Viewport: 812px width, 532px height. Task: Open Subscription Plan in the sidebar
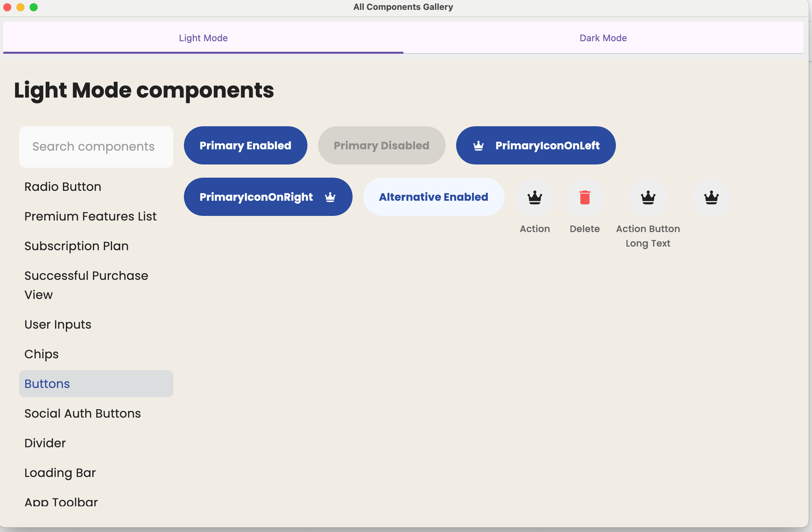coord(96,246)
